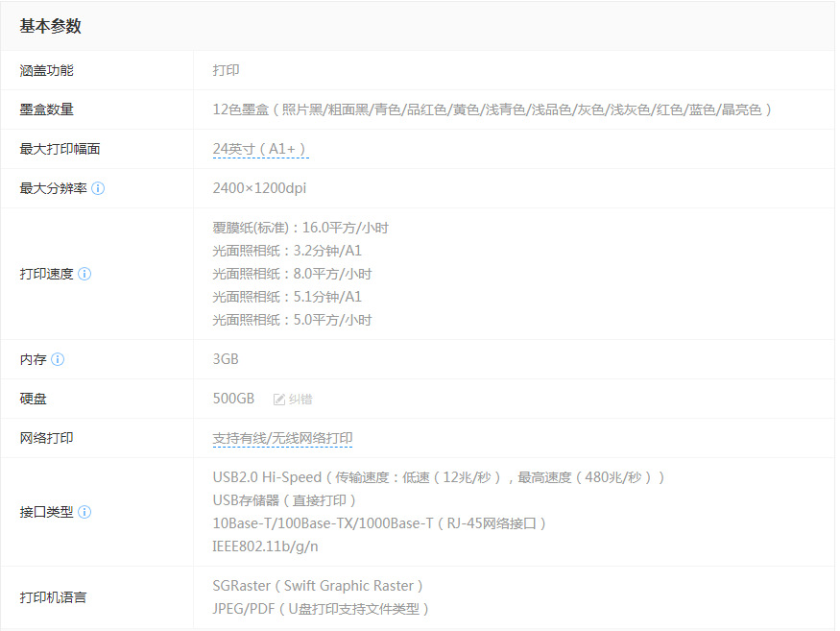Click the 打印机语言 row label
The width and height of the screenshot is (840, 631).
[53, 597]
